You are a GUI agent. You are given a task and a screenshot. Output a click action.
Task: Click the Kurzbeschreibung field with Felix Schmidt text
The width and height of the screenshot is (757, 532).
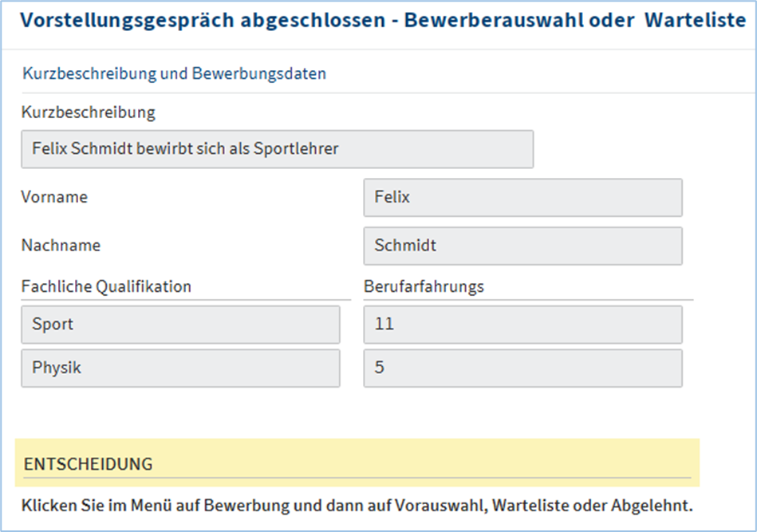[x=277, y=149]
